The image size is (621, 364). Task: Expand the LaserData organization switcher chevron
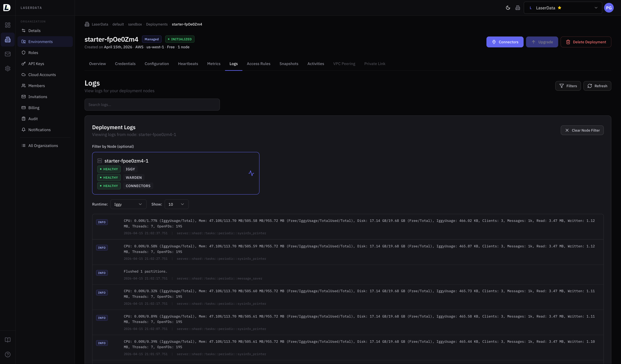(596, 8)
